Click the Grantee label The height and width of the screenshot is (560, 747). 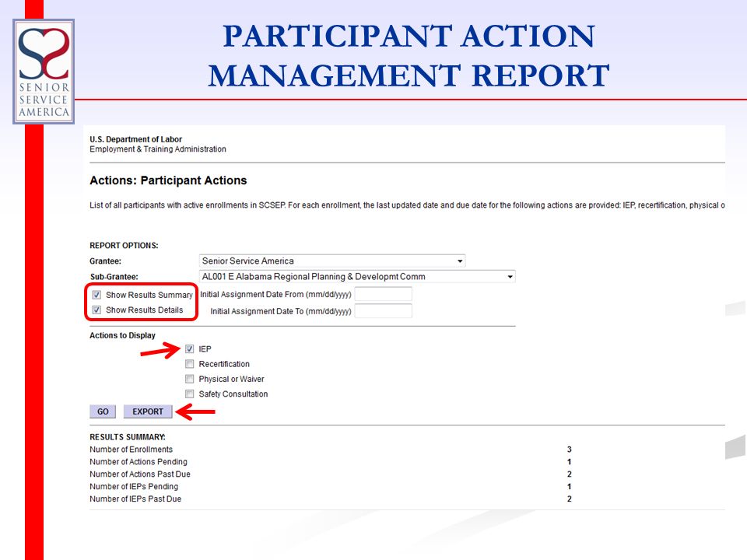[x=105, y=261]
